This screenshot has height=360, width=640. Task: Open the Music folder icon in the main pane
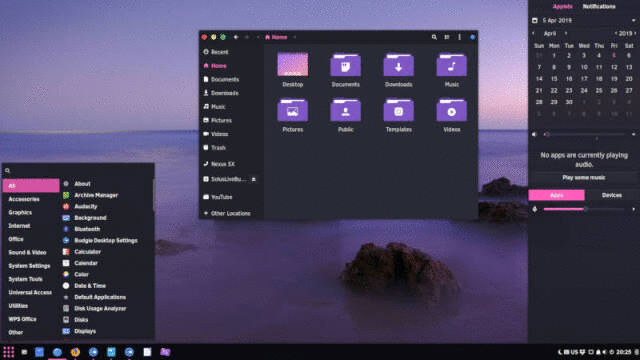[451, 65]
